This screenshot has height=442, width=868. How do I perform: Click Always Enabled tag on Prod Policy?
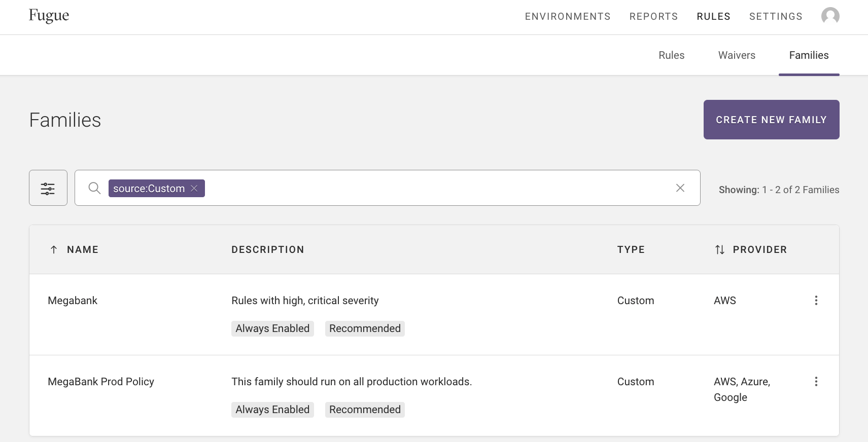272,410
